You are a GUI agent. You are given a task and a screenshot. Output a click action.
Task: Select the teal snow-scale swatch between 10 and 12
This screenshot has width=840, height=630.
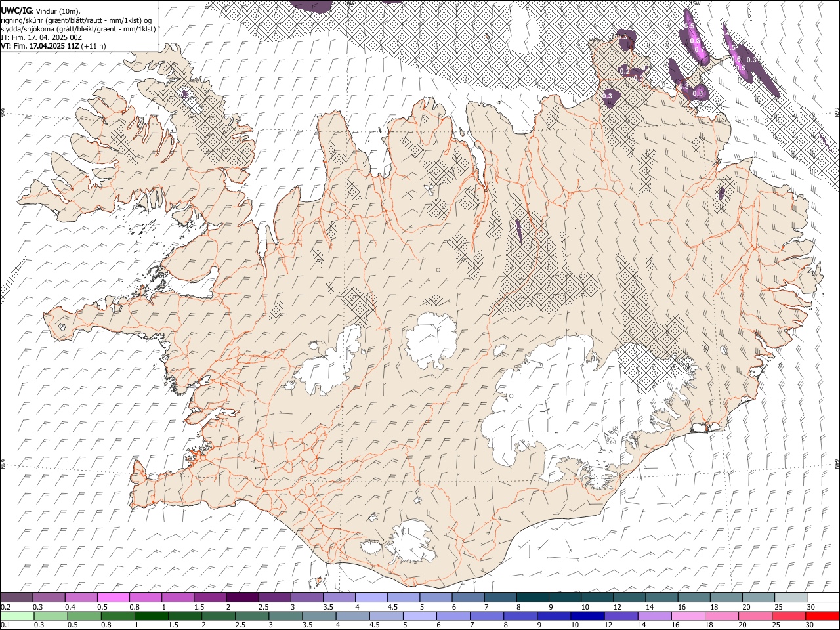[x=597, y=597]
